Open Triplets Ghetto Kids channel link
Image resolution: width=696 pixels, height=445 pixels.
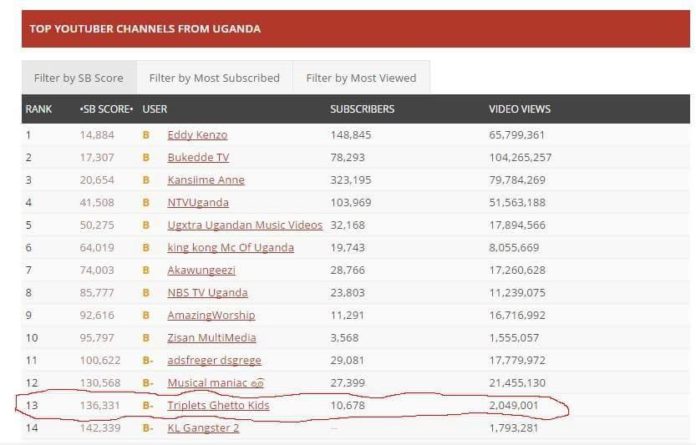point(218,406)
